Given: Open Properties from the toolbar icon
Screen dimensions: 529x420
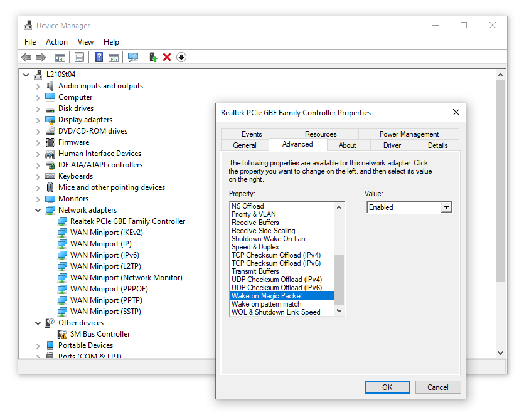Looking at the screenshot, I should [79, 57].
